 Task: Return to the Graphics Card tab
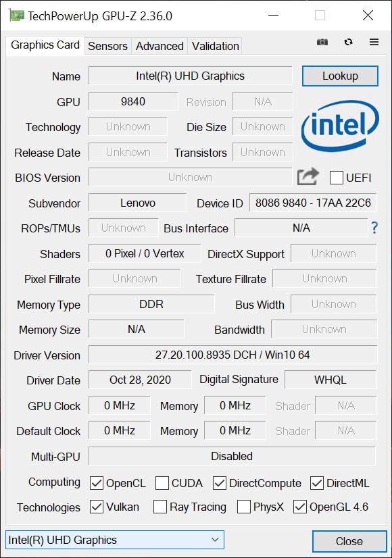click(45, 45)
